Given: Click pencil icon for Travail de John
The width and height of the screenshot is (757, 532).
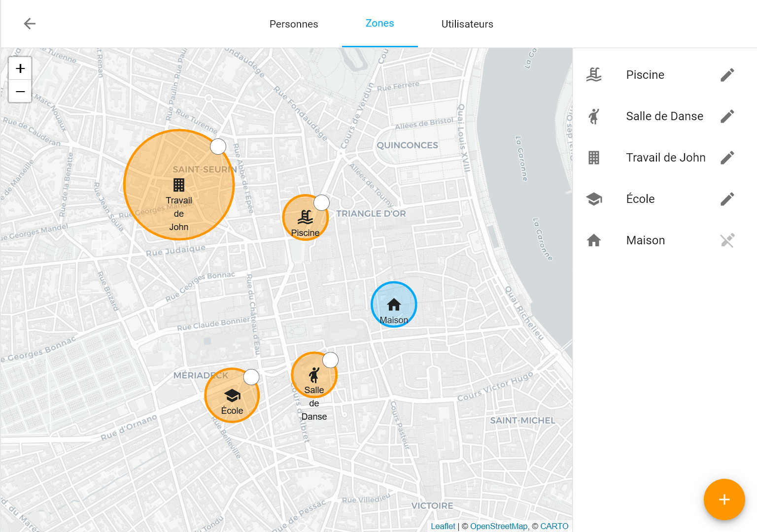Looking at the screenshot, I should [x=727, y=158].
